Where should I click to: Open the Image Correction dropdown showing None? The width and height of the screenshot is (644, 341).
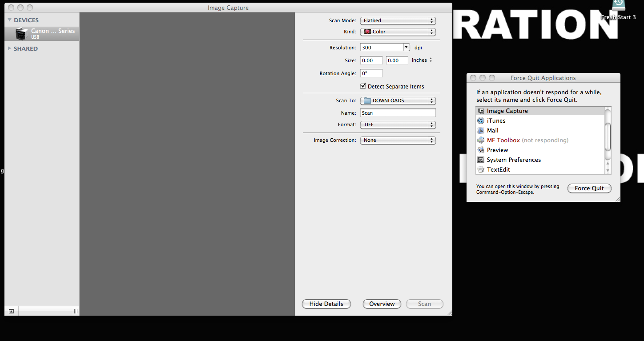398,140
